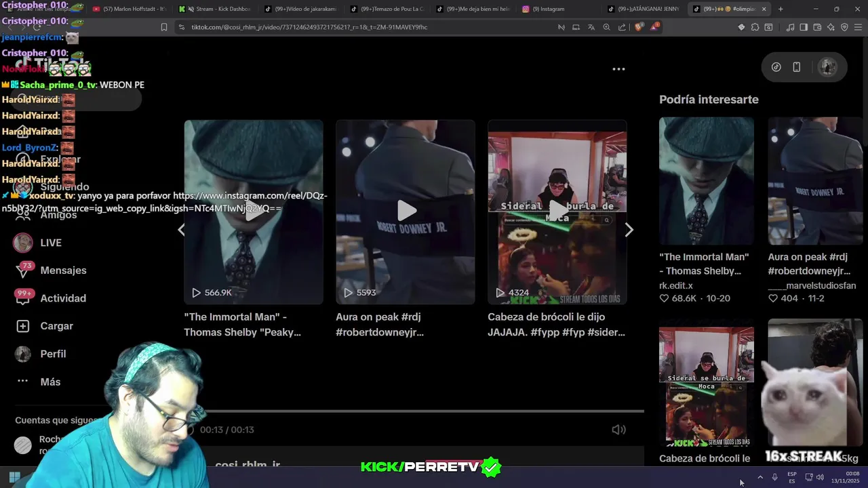Image resolution: width=868 pixels, height=488 pixels.
Task: Open the Windows Start button
Action: point(14,477)
